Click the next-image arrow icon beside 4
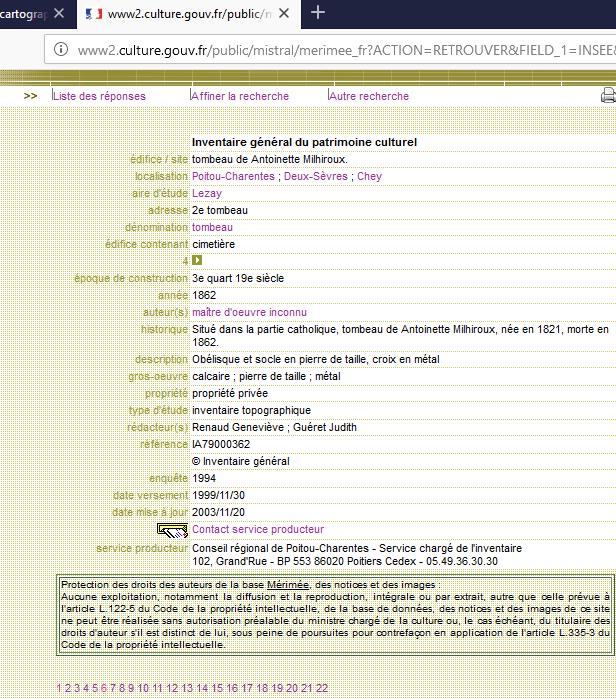 point(197,260)
